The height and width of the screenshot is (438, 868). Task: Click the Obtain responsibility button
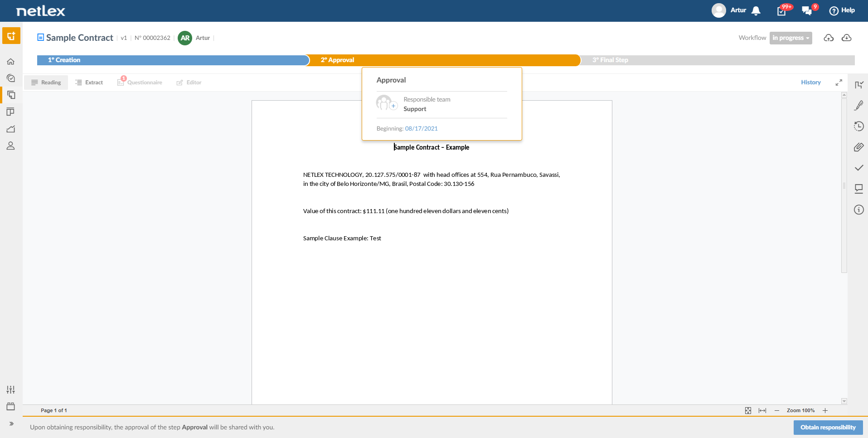[x=828, y=427]
